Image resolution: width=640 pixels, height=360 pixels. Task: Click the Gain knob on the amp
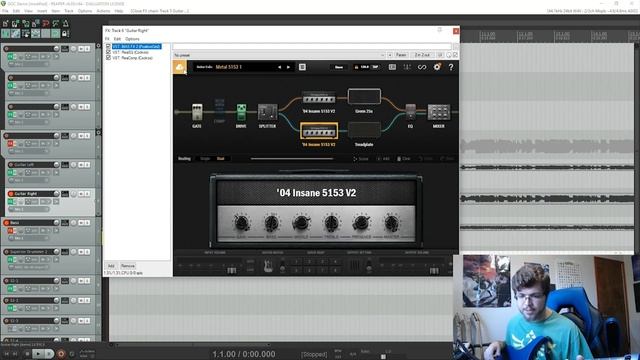pos(241,223)
